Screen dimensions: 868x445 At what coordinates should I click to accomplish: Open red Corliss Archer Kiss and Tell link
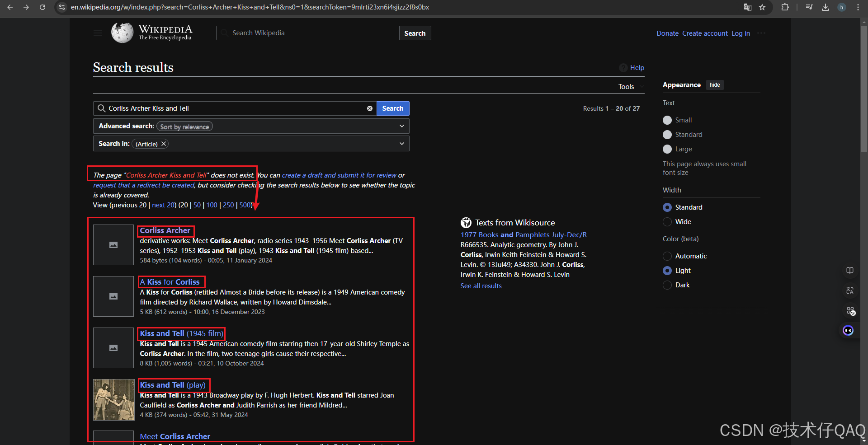point(166,175)
